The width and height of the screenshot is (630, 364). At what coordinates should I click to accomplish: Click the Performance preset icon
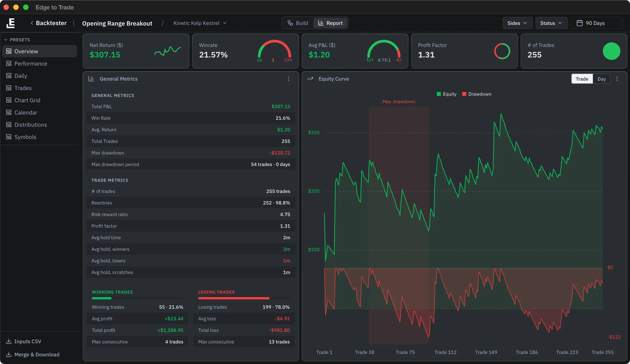point(9,63)
